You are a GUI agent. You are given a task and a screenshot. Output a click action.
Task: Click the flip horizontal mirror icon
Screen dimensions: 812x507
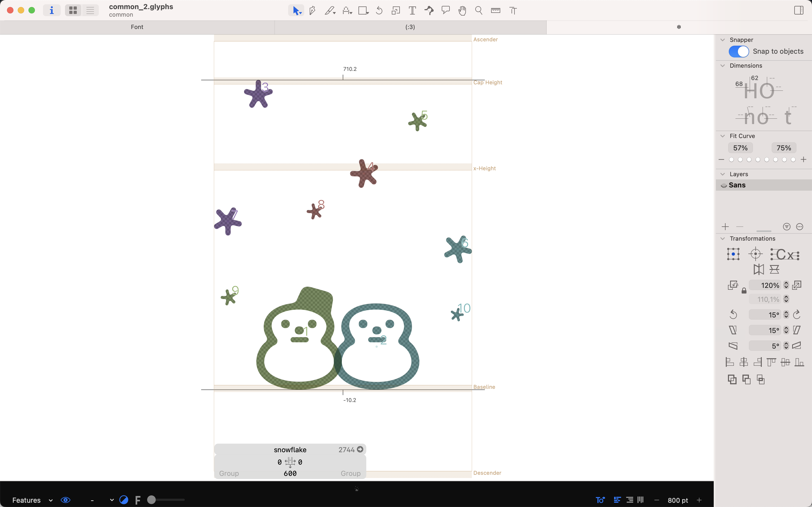pos(759,269)
